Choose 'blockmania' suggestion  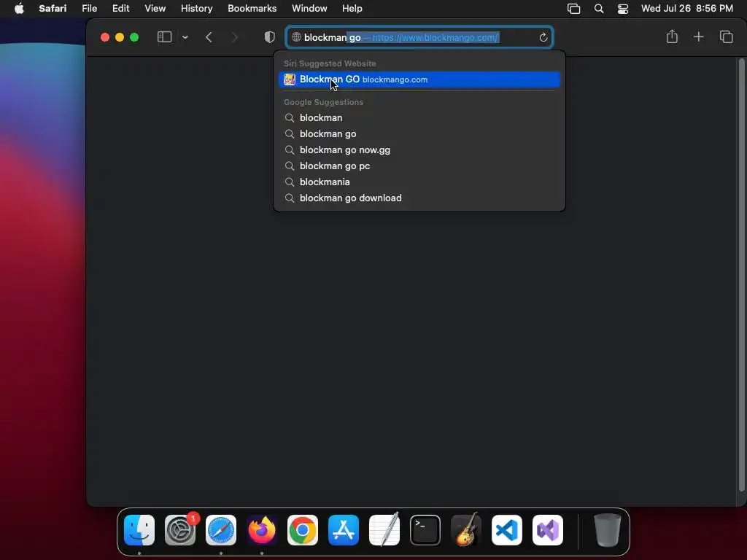(x=419, y=182)
